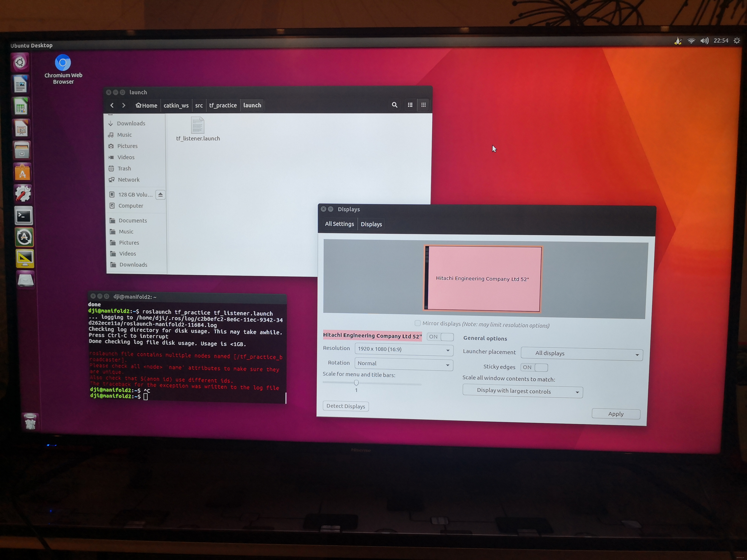
Task: Go to All Settings tab
Action: (x=339, y=224)
